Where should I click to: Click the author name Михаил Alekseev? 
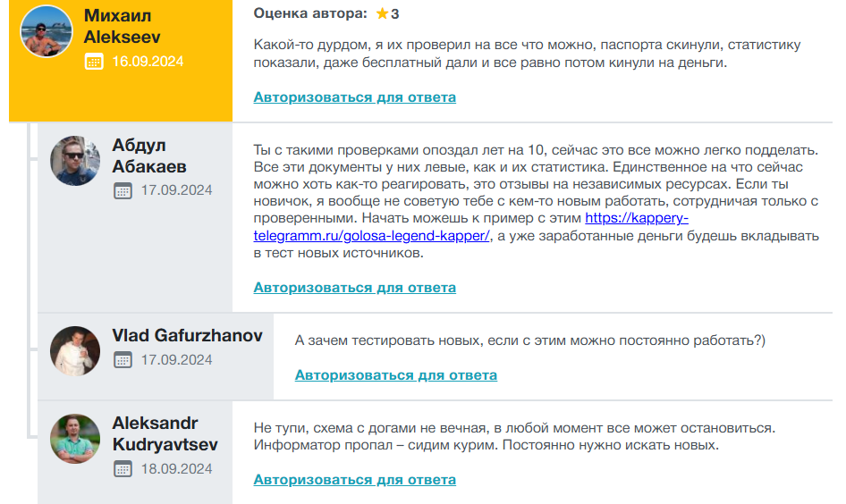[x=123, y=26]
